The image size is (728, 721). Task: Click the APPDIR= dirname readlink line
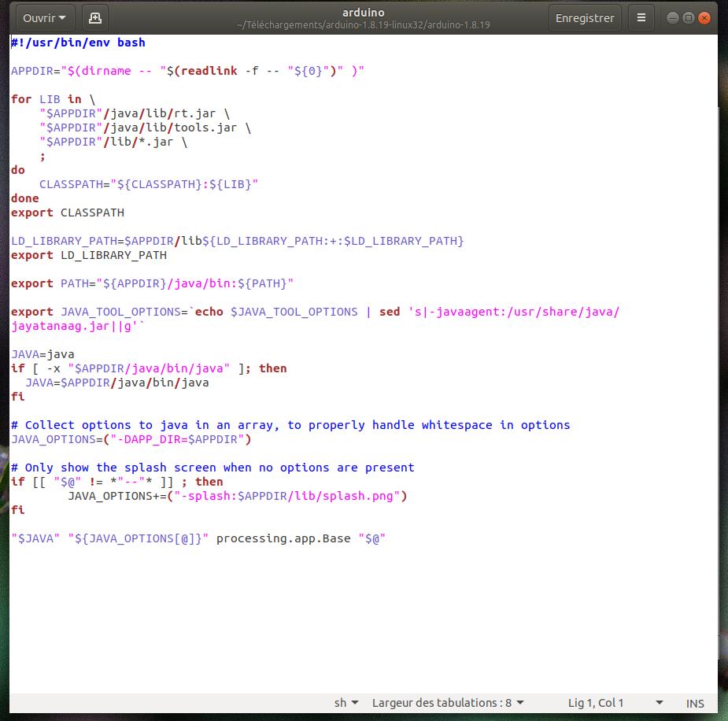pos(187,71)
